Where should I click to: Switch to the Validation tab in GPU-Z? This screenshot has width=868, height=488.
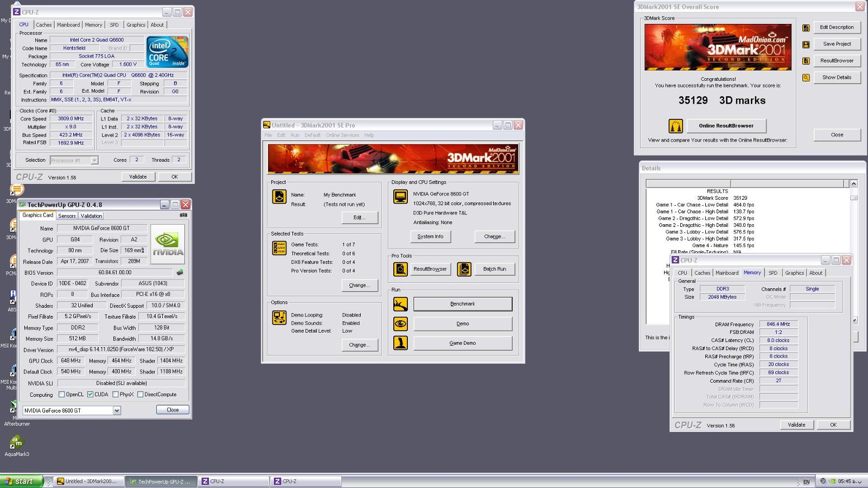click(91, 216)
